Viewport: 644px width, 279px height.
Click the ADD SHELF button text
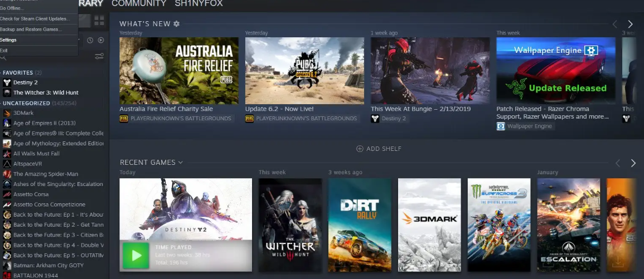pos(384,149)
